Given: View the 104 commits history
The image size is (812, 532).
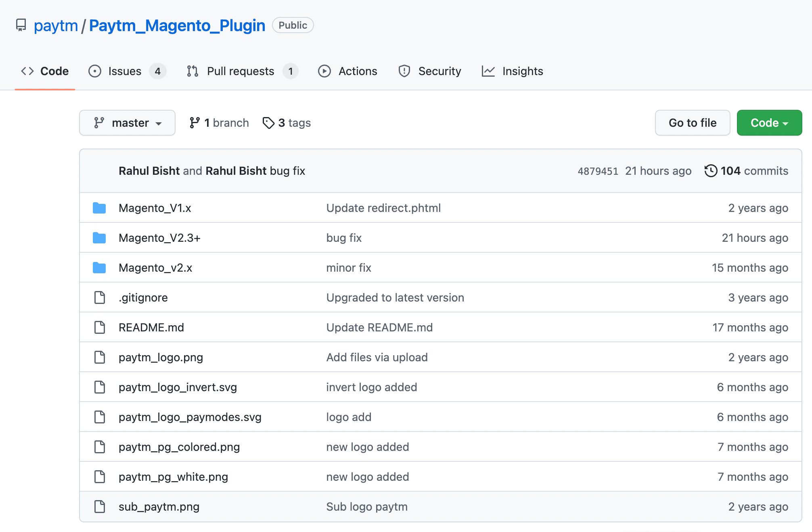Looking at the screenshot, I should [x=746, y=171].
